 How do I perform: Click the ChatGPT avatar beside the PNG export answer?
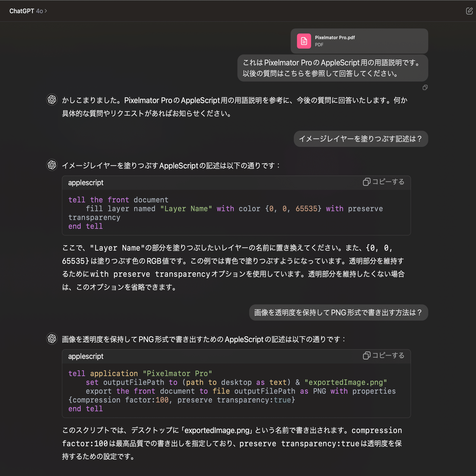click(x=52, y=339)
